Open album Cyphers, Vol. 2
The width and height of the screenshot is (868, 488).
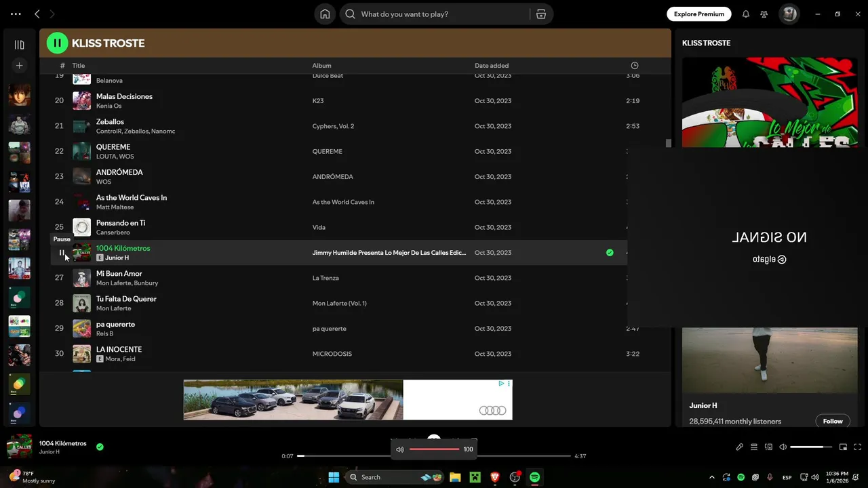pyautogui.click(x=333, y=126)
